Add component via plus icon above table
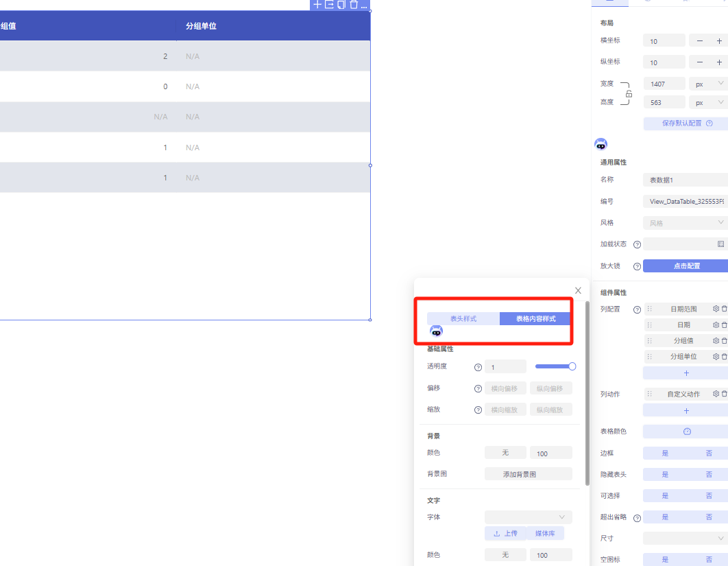Screen dimensions: 728x566 click(x=317, y=5)
